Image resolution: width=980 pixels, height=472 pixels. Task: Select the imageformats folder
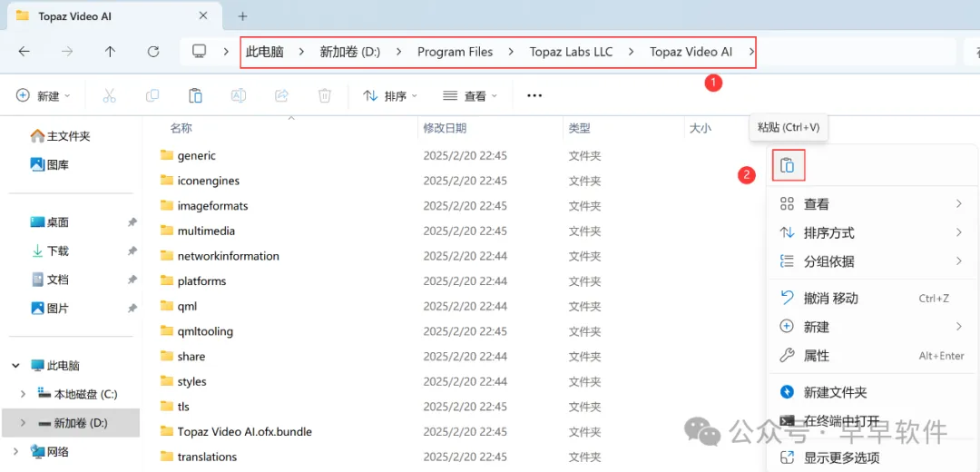pyautogui.click(x=212, y=206)
